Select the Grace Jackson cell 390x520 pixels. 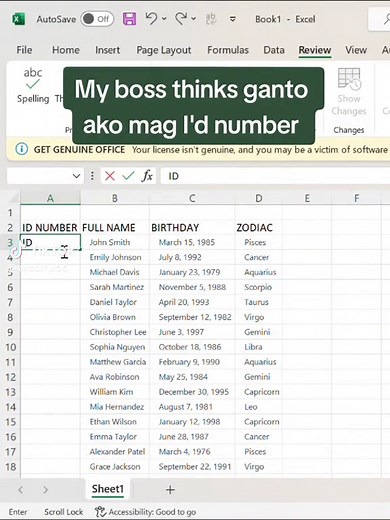115,467
